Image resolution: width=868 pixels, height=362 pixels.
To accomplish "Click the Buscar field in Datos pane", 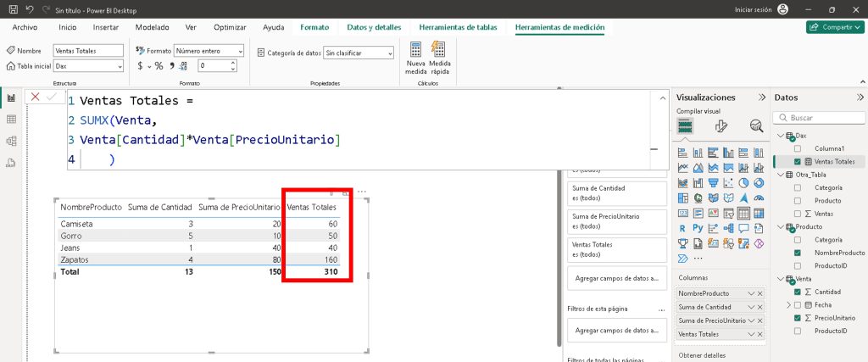I will pyautogui.click(x=818, y=119).
